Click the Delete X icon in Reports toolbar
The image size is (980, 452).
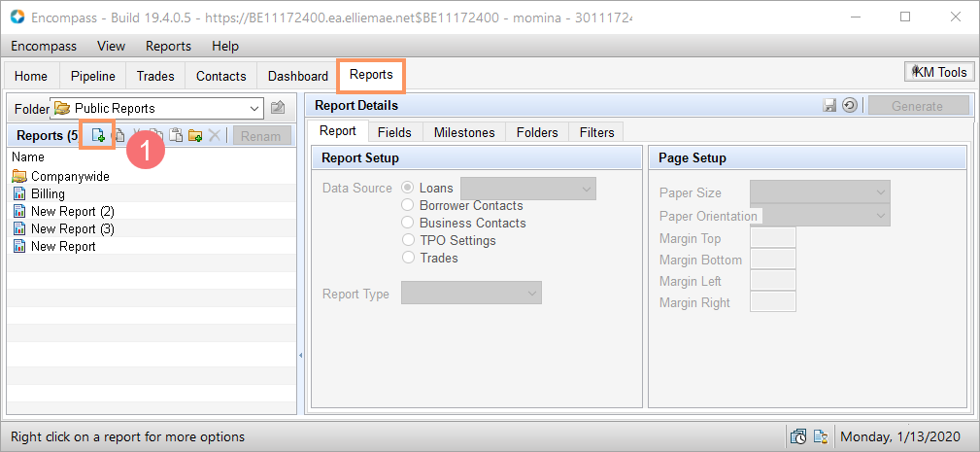(x=215, y=135)
